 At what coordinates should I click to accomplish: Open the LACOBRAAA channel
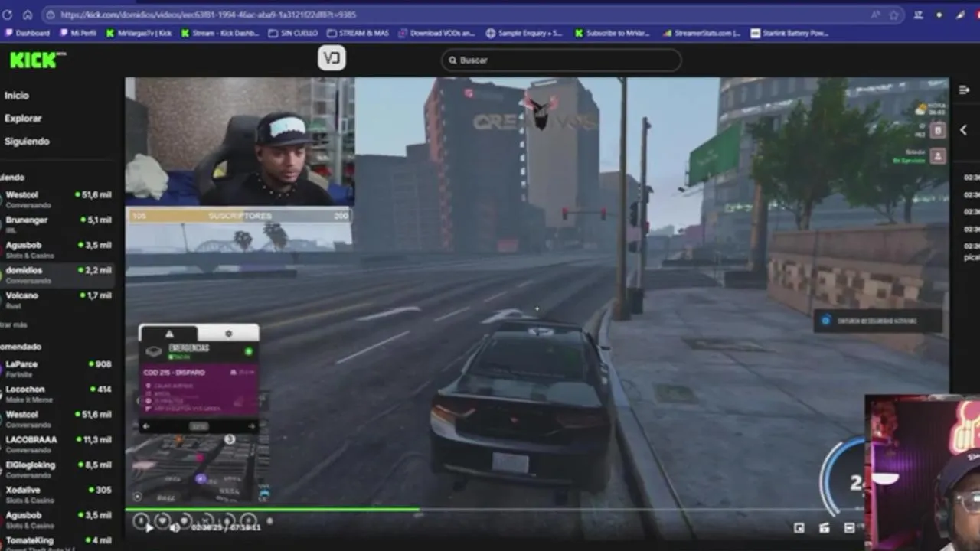point(58,445)
